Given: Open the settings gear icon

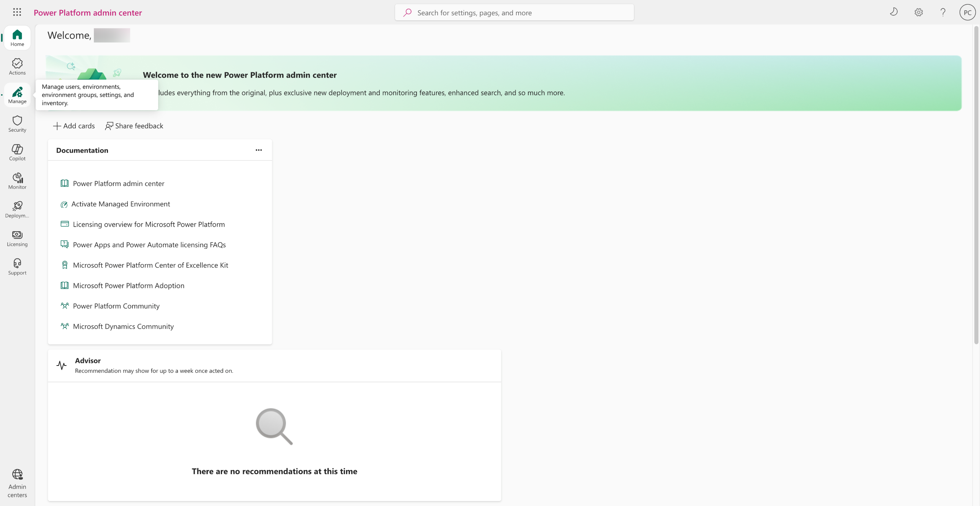Looking at the screenshot, I should 918,12.
